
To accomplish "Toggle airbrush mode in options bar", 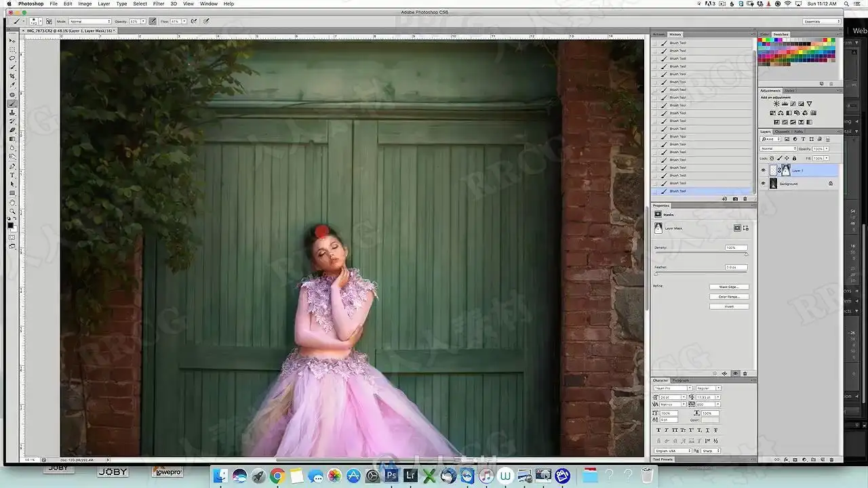I will click(193, 21).
